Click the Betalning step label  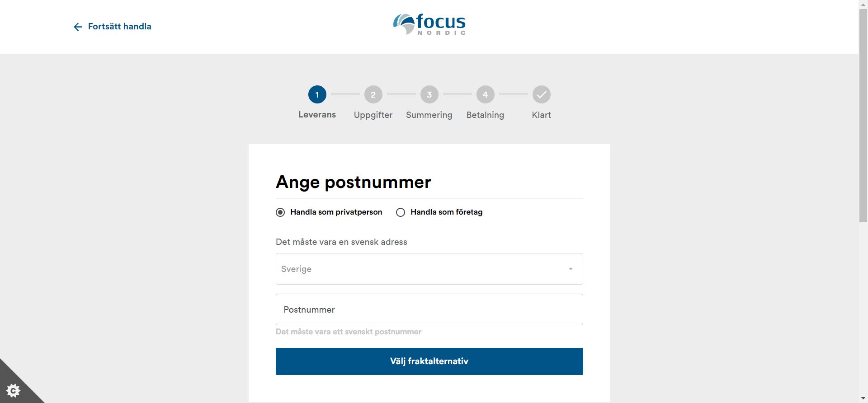pos(486,115)
